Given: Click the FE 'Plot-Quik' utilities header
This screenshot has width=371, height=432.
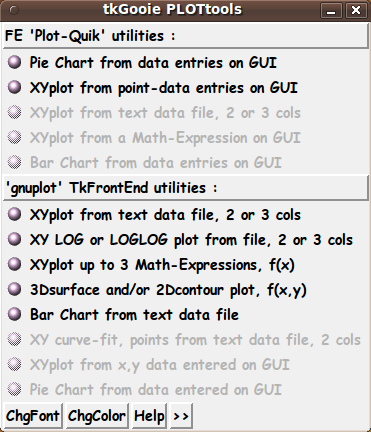Looking at the screenshot, I should [185, 36].
